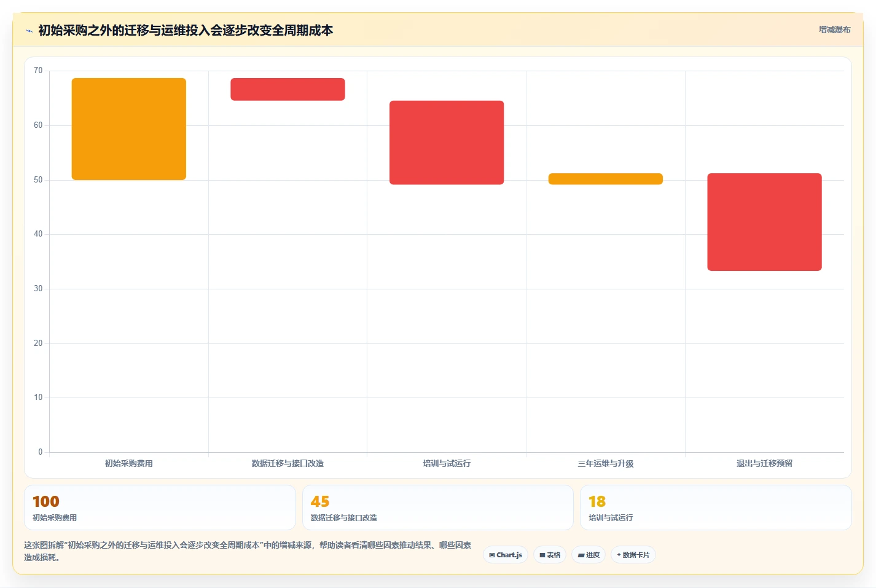The width and height of the screenshot is (876, 588).
Task: Click the 表格 tag pill
Action: click(550, 555)
